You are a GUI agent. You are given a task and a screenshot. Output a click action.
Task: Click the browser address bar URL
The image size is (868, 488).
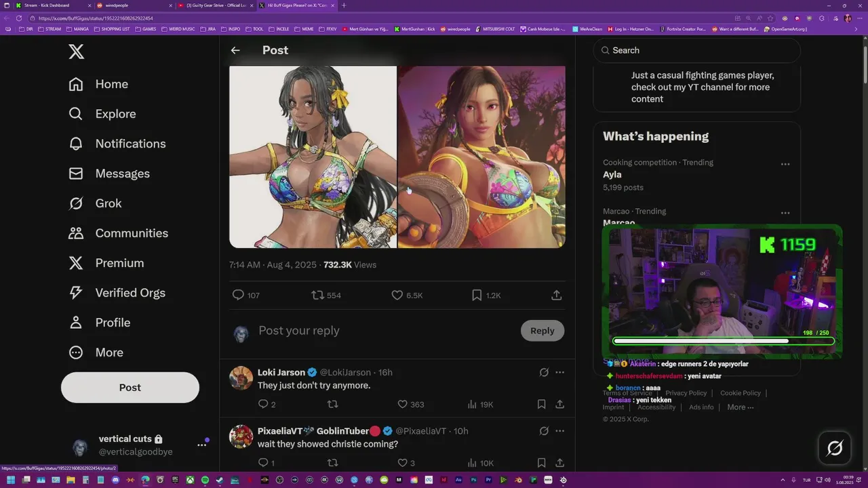click(x=96, y=18)
